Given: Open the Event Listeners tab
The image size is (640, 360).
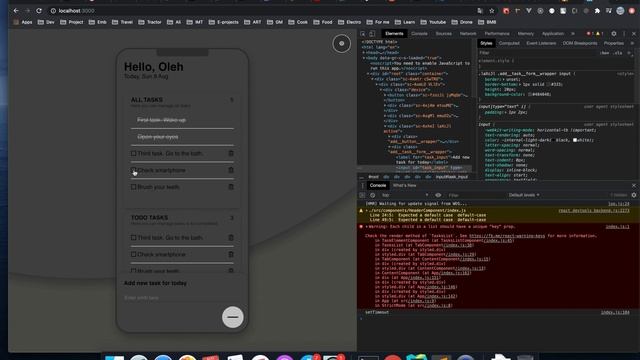Looking at the screenshot, I should click(x=541, y=43).
